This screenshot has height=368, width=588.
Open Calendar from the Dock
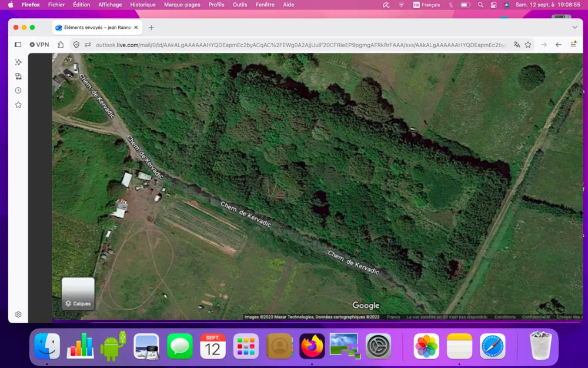[x=213, y=346]
